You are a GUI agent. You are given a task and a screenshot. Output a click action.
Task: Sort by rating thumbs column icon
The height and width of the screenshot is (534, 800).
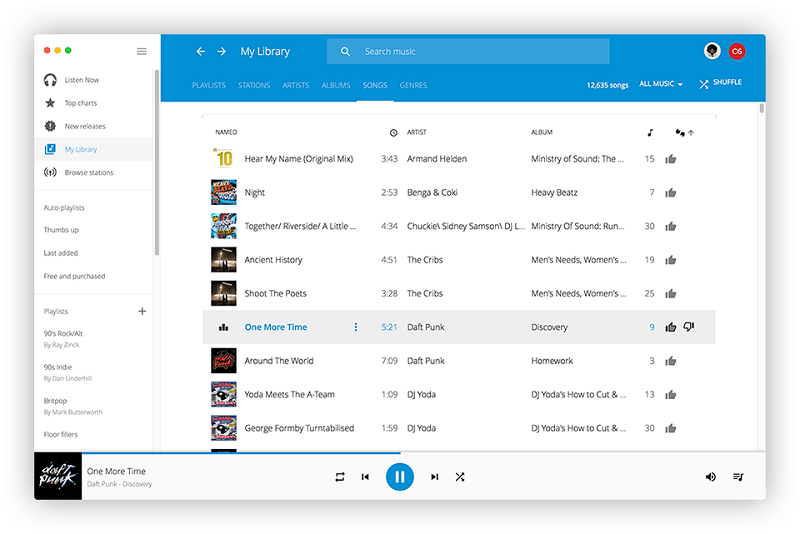(684, 133)
